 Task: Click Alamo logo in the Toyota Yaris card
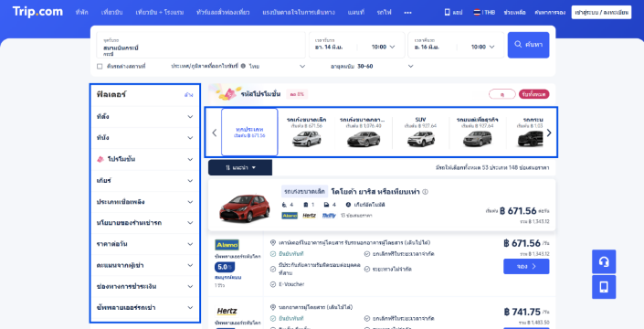click(x=290, y=216)
